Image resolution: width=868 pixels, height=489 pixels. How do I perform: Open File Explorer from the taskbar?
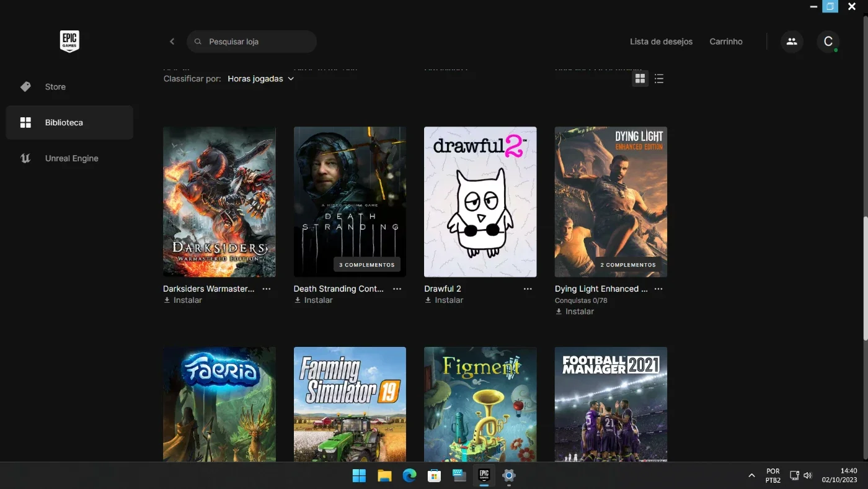[x=384, y=476]
